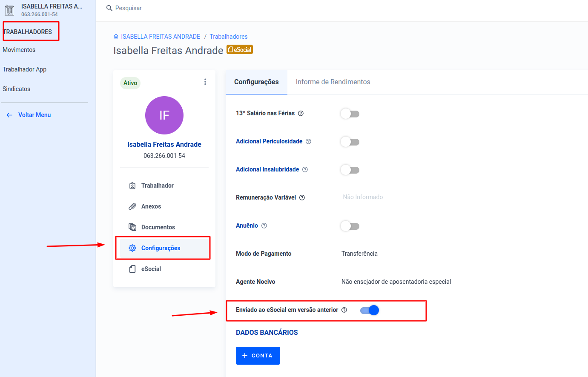Image resolution: width=588 pixels, height=377 pixels.
Task: Click the company building icon
Action: coord(9,10)
